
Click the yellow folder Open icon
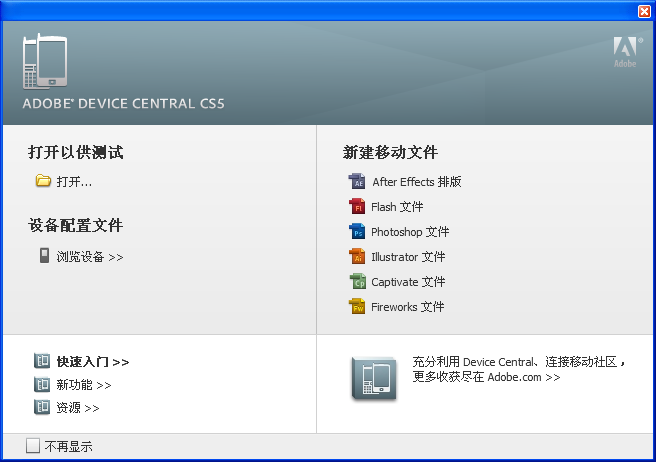pos(43,181)
